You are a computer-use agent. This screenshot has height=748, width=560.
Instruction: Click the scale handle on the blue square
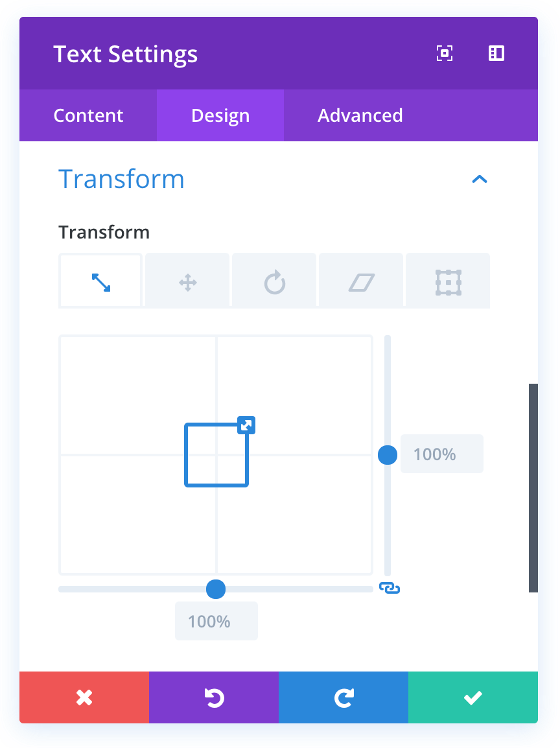[x=246, y=425]
